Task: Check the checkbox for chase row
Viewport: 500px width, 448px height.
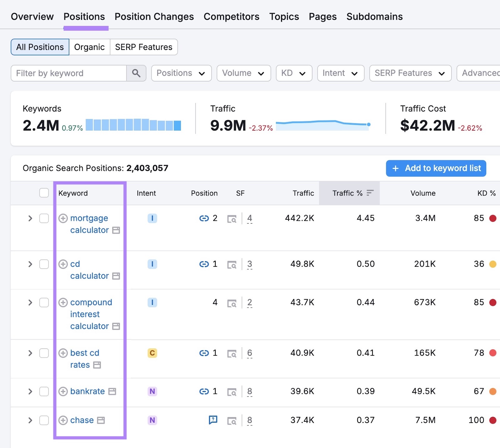Action: pyautogui.click(x=44, y=420)
